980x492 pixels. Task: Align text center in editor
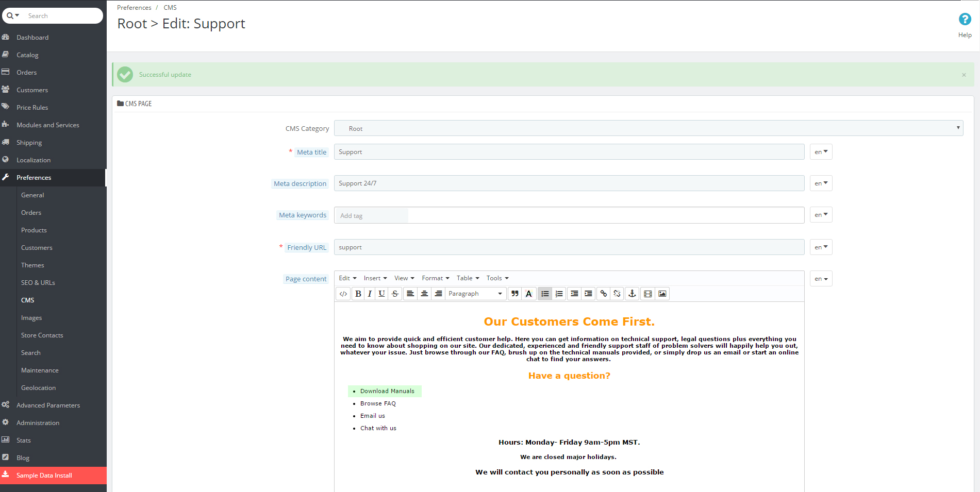[424, 294]
